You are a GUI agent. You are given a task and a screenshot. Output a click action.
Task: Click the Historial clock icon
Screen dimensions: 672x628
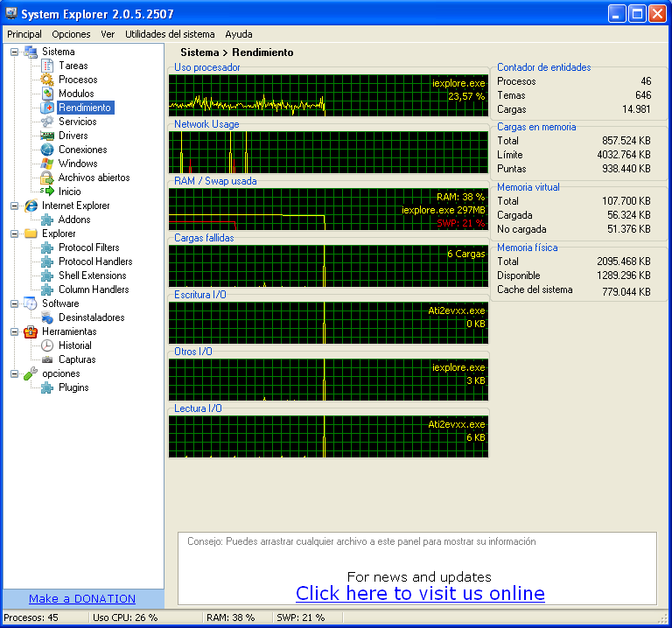pyautogui.click(x=47, y=345)
